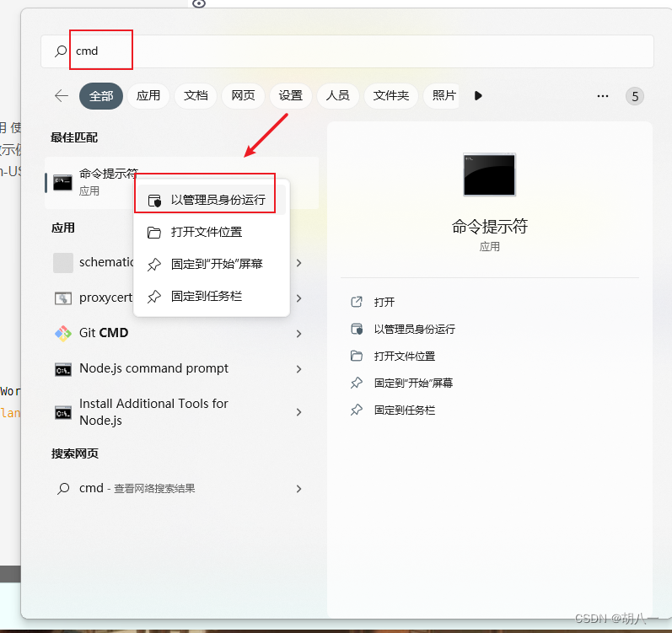Click 固定到"开始"屏幕 in the right panel
This screenshot has height=633, width=672.
tap(413, 384)
